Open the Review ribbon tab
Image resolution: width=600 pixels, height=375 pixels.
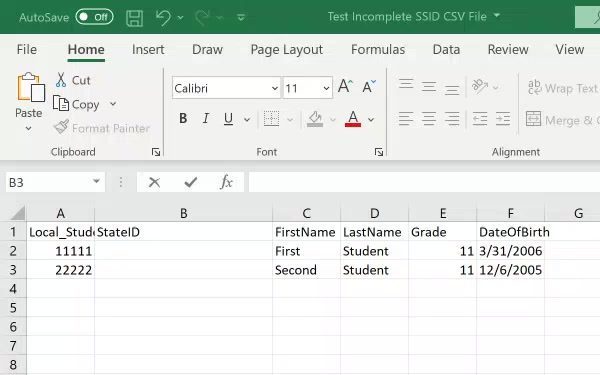click(508, 49)
